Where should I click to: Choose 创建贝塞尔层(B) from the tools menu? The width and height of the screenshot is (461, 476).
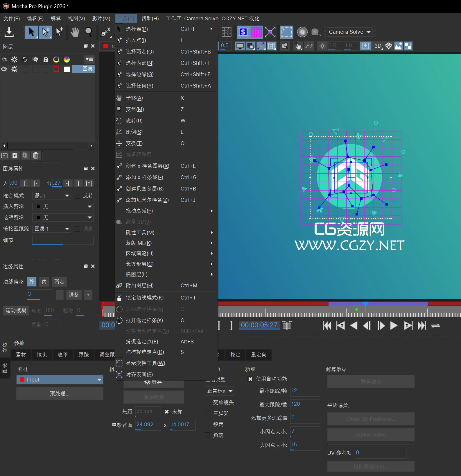click(x=166, y=189)
